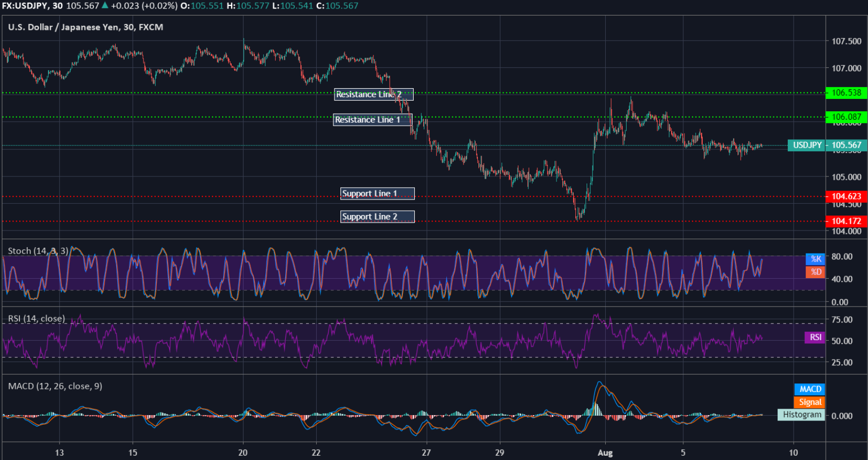Viewport: 868px width, 460px height.
Task: Click the 106.538 green price tag
Action: tap(846, 93)
